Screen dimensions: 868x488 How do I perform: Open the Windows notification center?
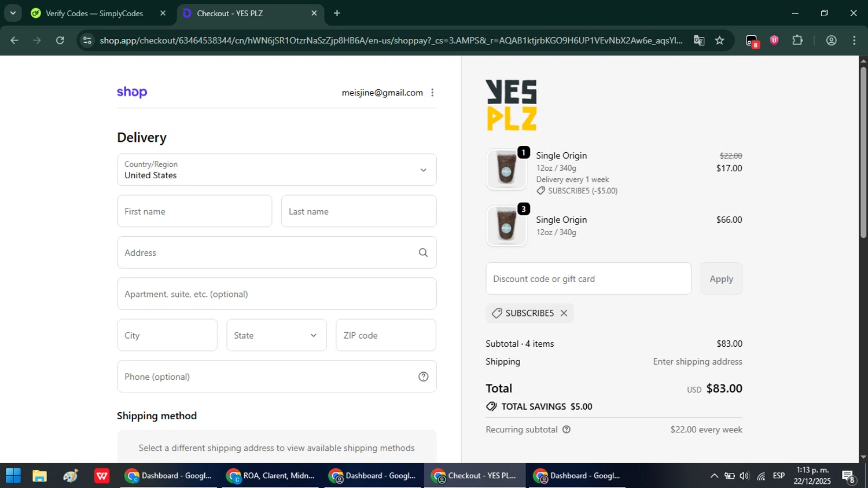pyautogui.click(x=849, y=476)
